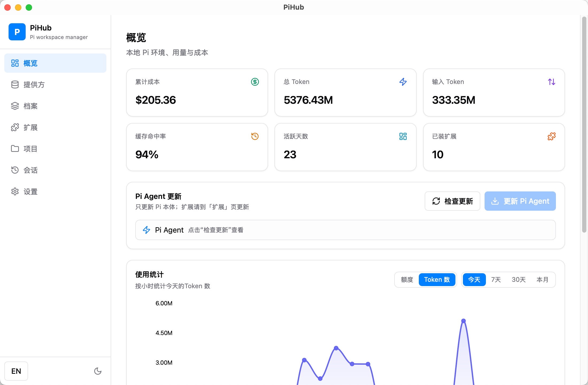Switch language with the EN button
Image resolution: width=588 pixels, height=385 pixels.
(x=16, y=371)
